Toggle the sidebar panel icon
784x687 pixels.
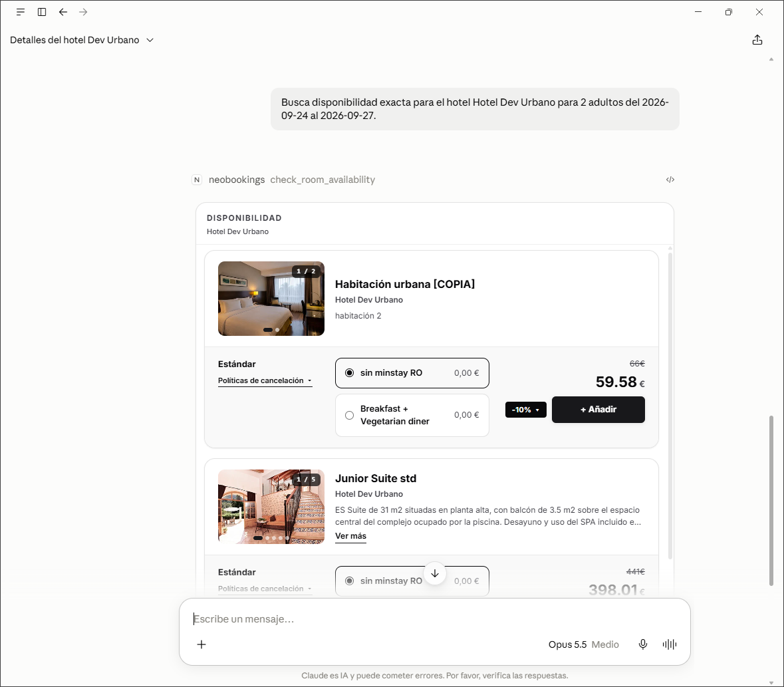click(x=42, y=12)
